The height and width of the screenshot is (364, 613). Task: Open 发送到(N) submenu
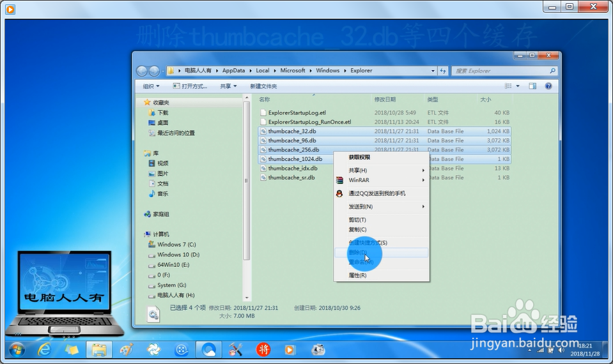[x=381, y=207]
